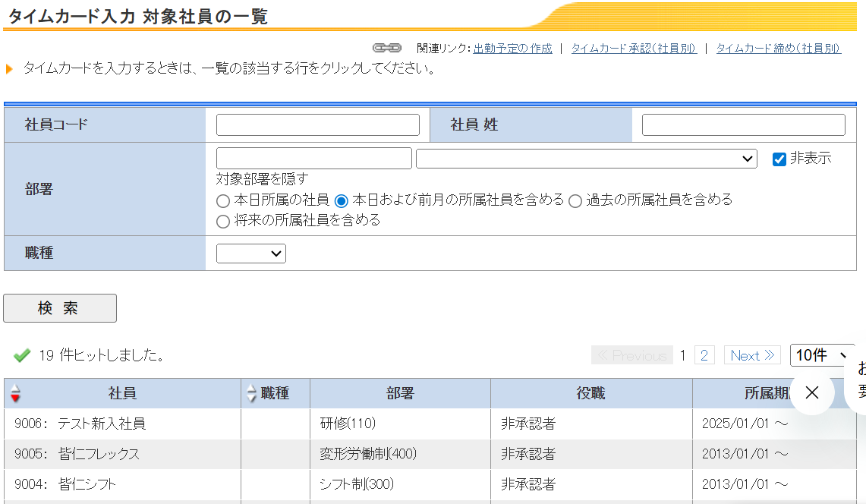Open the 10件 page size dropdown
Screen dimensions: 866x504
[821, 355]
